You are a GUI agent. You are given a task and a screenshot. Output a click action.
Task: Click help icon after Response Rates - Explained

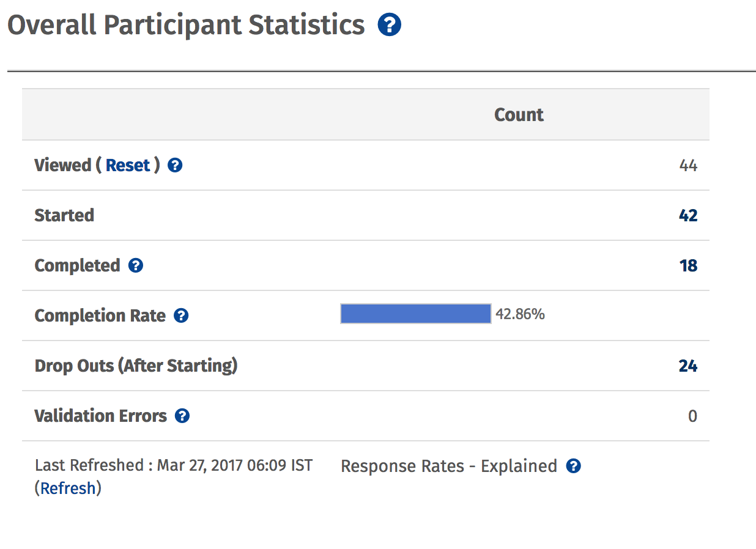tap(573, 466)
